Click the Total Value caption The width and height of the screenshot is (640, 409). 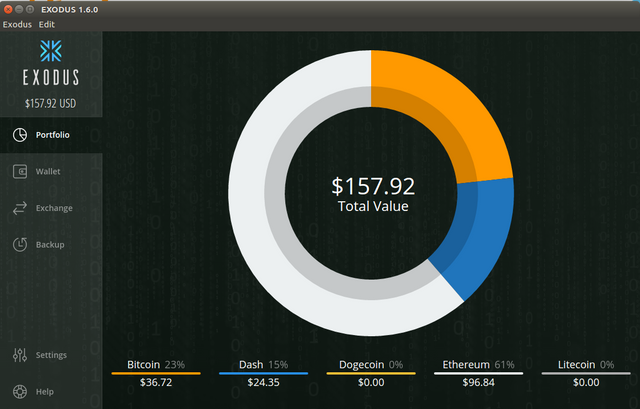click(x=373, y=206)
